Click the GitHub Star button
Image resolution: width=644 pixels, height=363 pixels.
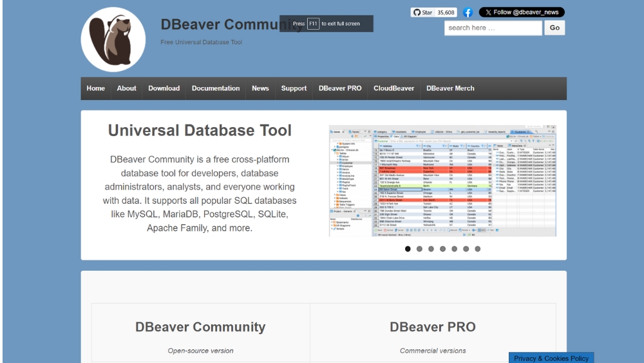point(422,12)
